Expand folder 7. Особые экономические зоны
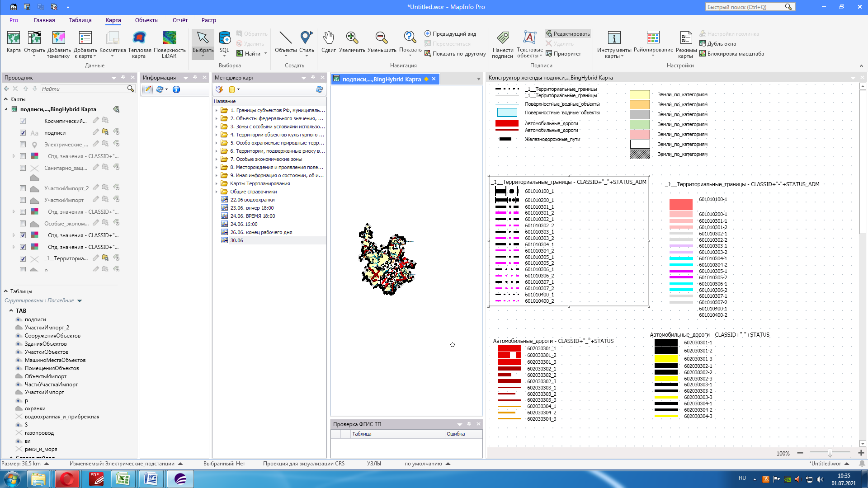Image resolution: width=868 pixels, height=488 pixels. click(217, 160)
